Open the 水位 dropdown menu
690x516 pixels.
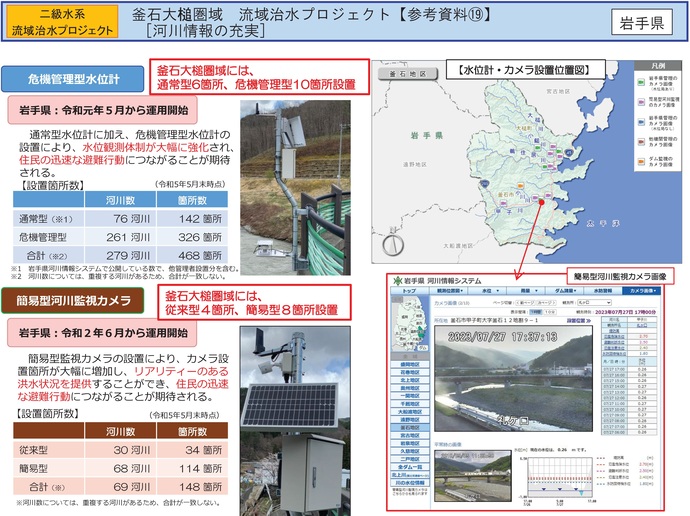point(487,291)
